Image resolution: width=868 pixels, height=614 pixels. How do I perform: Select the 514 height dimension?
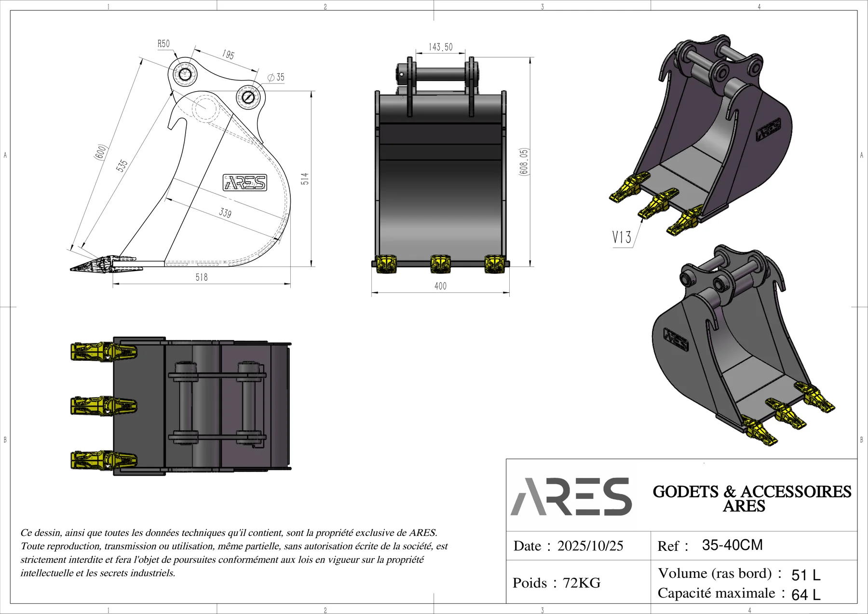305,178
